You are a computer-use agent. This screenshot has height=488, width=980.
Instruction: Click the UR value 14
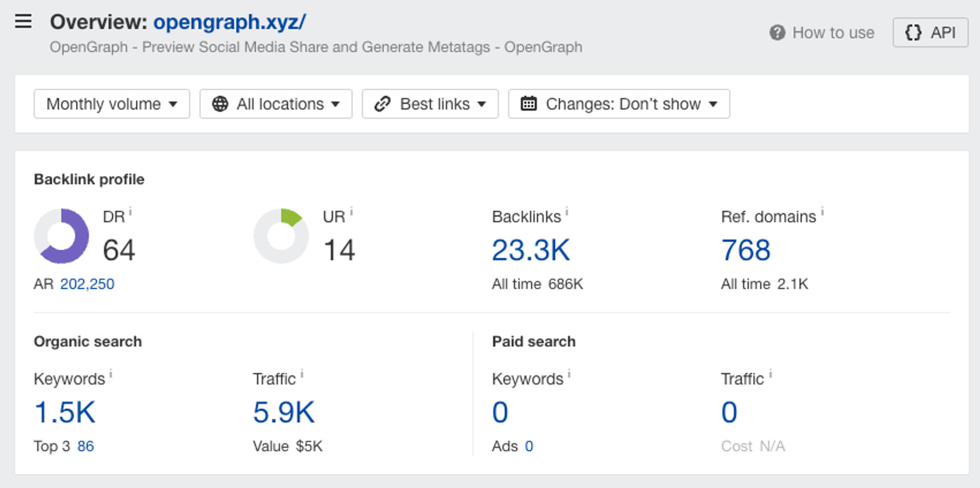(339, 250)
